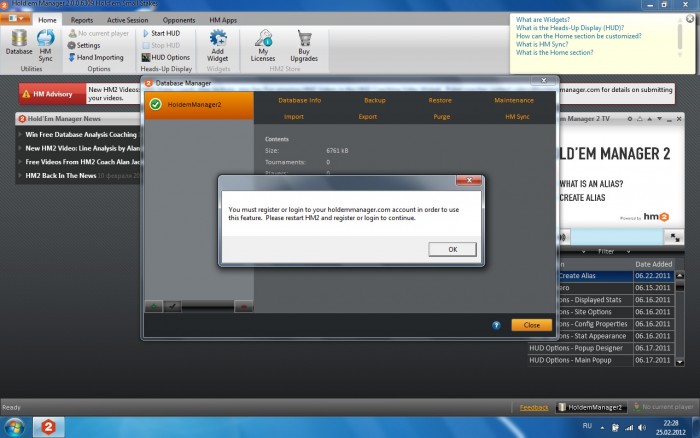Open Settings in Options group
This screenshot has height=438, width=700.
pos(84,45)
